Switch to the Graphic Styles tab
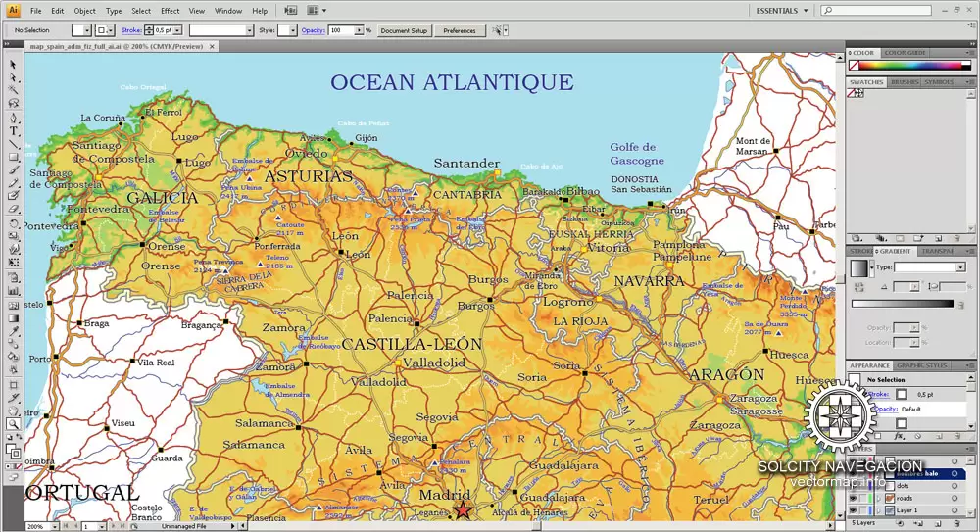 922,365
